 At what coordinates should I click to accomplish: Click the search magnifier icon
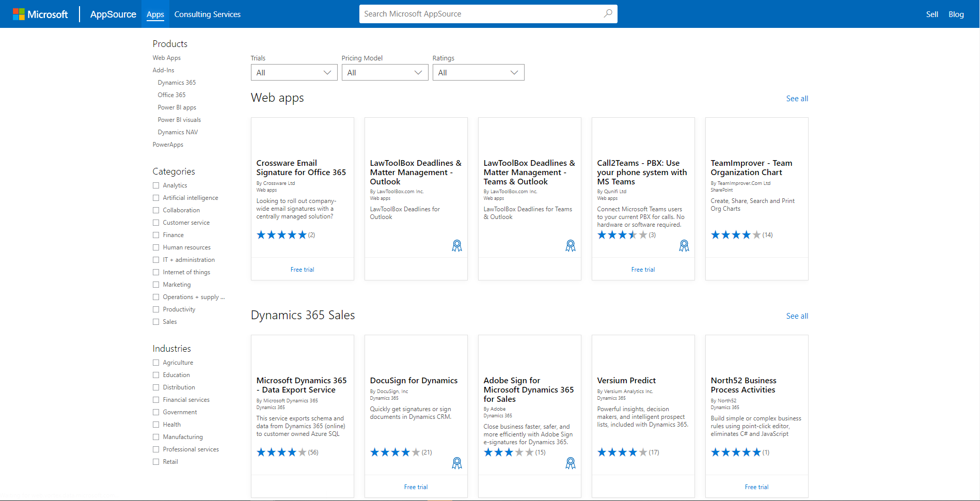coord(608,13)
